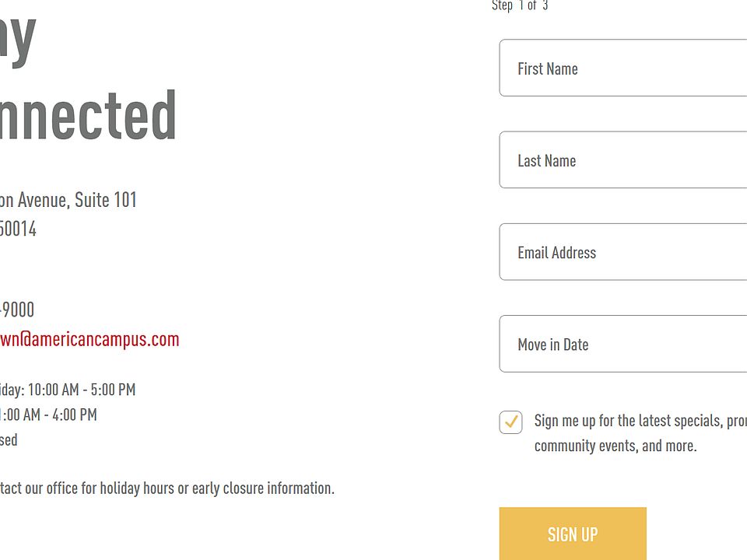The width and height of the screenshot is (747, 560).
Task: Click the 'community events, and more.' text
Action: 615,446
